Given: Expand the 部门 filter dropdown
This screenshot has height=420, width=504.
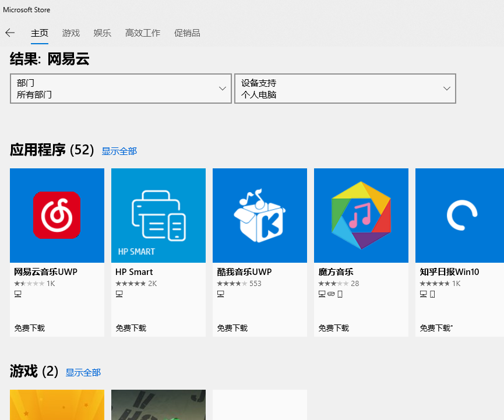Looking at the screenshot, I should (x=121, y=89).
